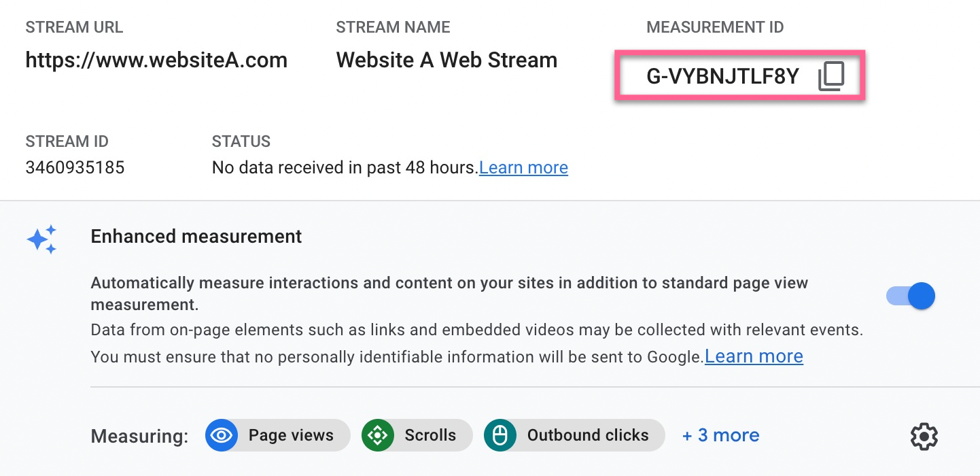
Task: Click the green Scrolls icon
Action: [x=378, y=435]
